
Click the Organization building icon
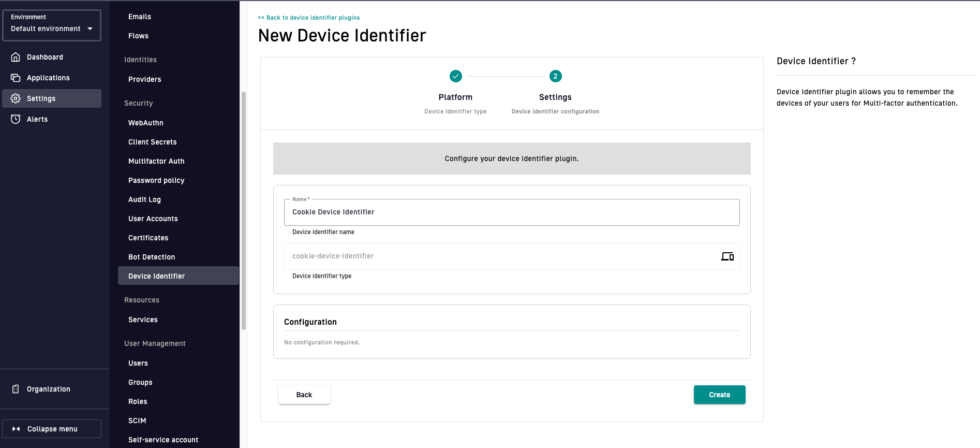[x=16, y=389]
